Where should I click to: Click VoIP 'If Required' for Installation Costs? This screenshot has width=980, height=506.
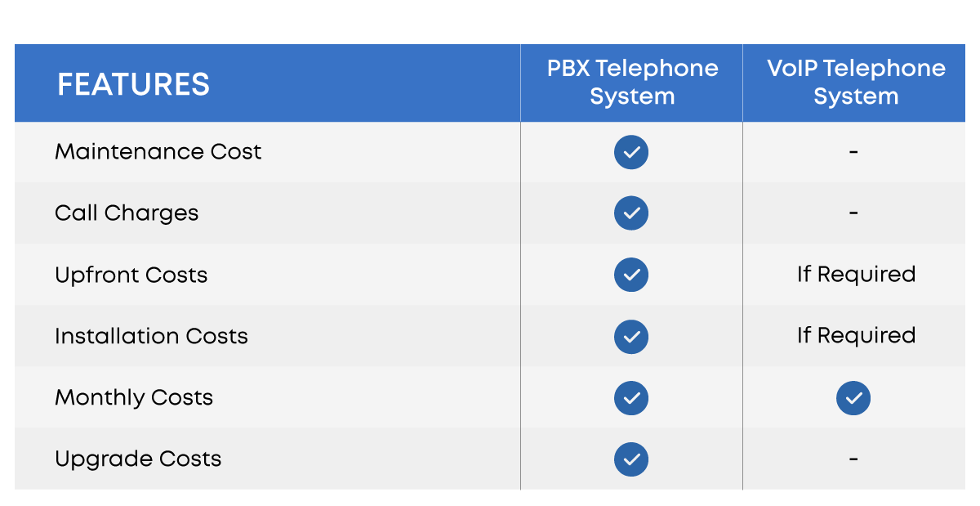click(x=856, y=336)
